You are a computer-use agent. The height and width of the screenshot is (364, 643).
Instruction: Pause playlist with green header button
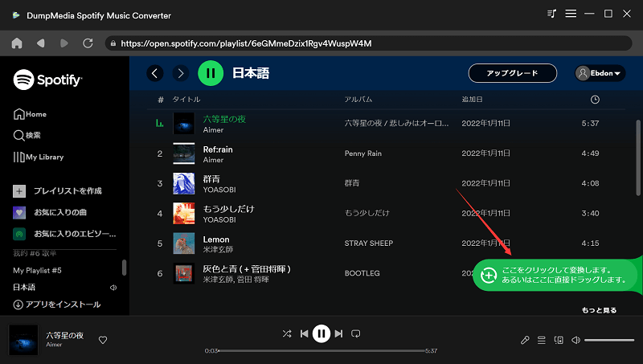point(211,73)
